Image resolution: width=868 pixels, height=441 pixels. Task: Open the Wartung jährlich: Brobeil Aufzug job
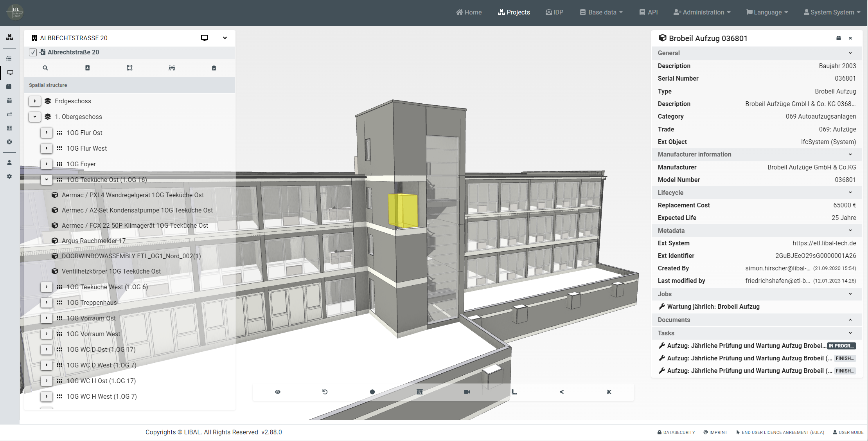tap(709, 307)
